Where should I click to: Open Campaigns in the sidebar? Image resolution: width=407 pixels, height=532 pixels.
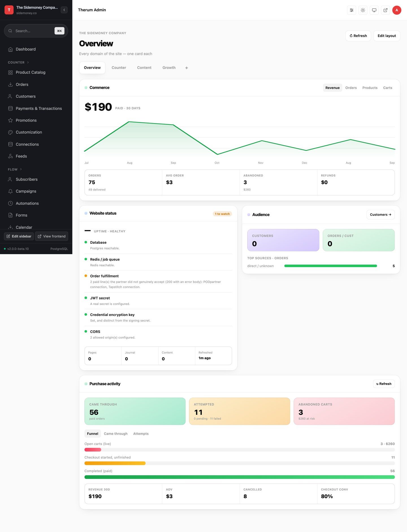click(x=36, y=191)
